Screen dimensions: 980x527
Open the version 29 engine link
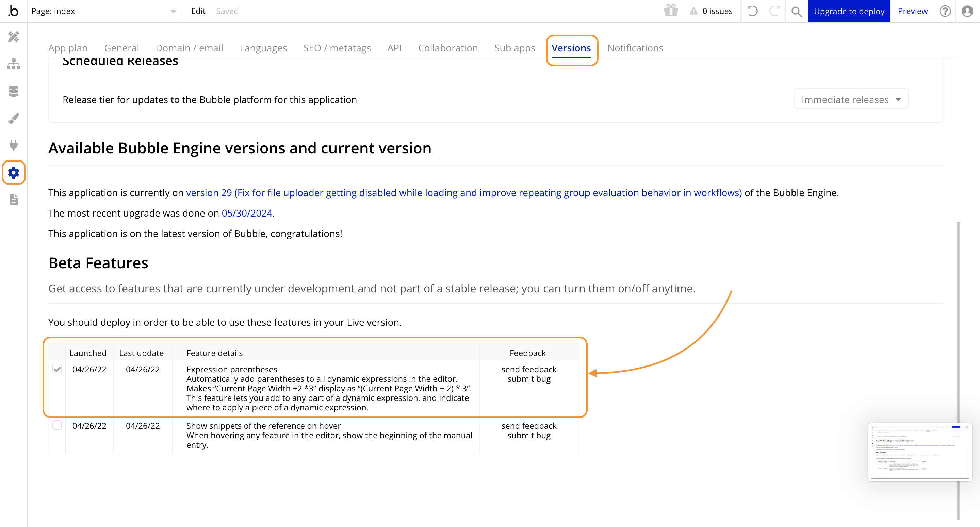click(x=463, y=193)
